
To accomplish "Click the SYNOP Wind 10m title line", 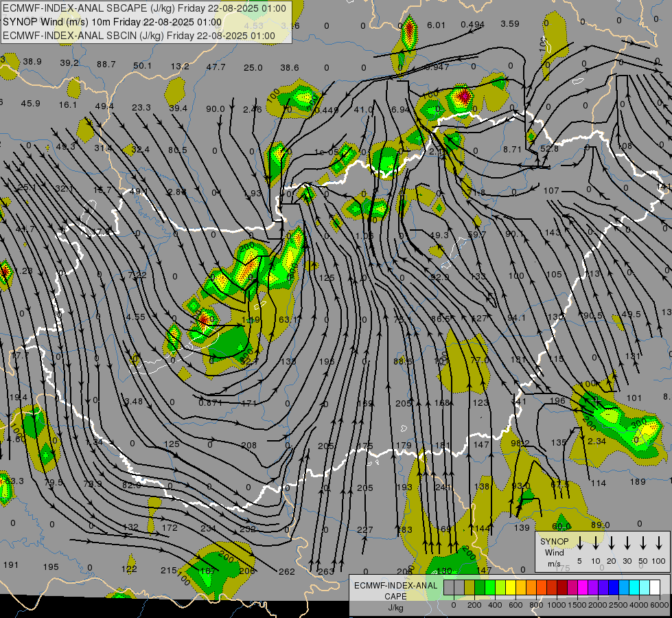I will click(113, 22).
